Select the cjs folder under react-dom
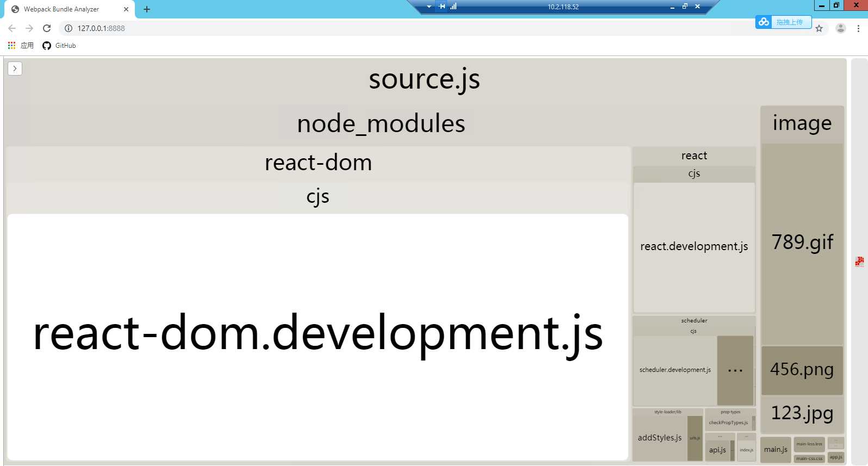The height and width of the screenshot is (466, 868). click(318, 197)
